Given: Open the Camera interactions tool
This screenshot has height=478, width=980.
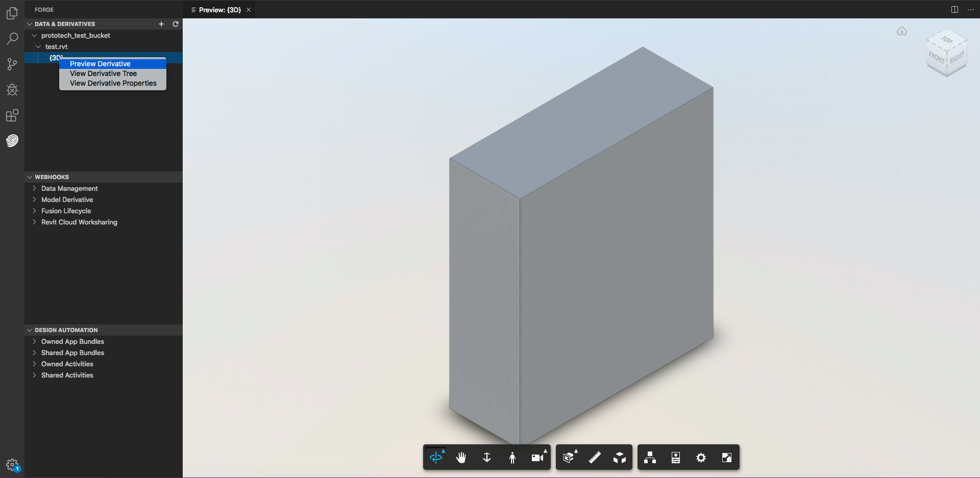Looking at the screenshot, I should 538,458.
